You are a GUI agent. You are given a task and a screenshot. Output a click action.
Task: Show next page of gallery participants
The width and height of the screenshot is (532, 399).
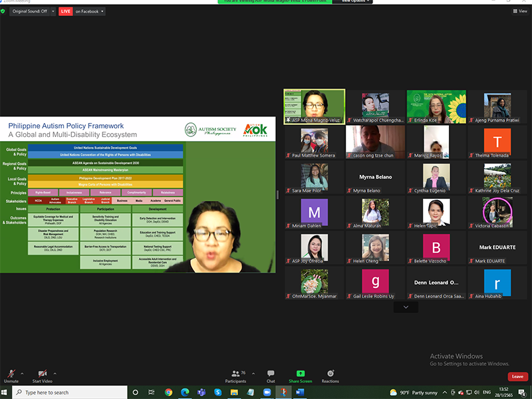click(406, 307)
